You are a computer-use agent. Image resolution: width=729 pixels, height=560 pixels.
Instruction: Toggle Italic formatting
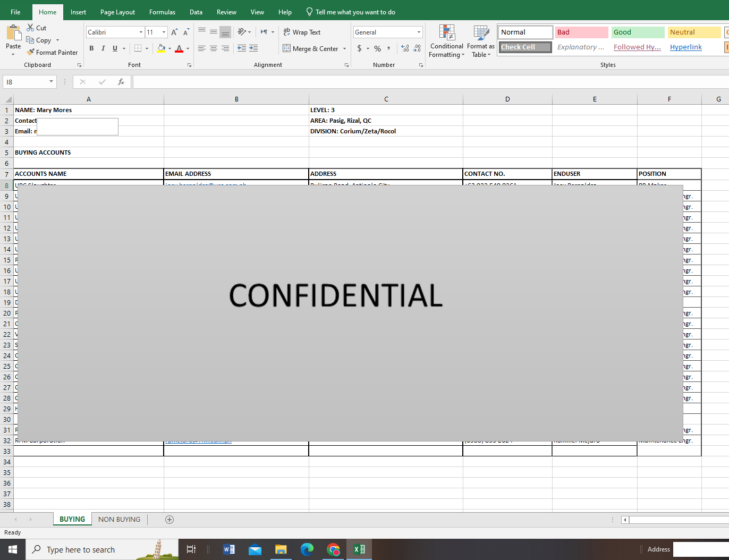coord(103,48)
